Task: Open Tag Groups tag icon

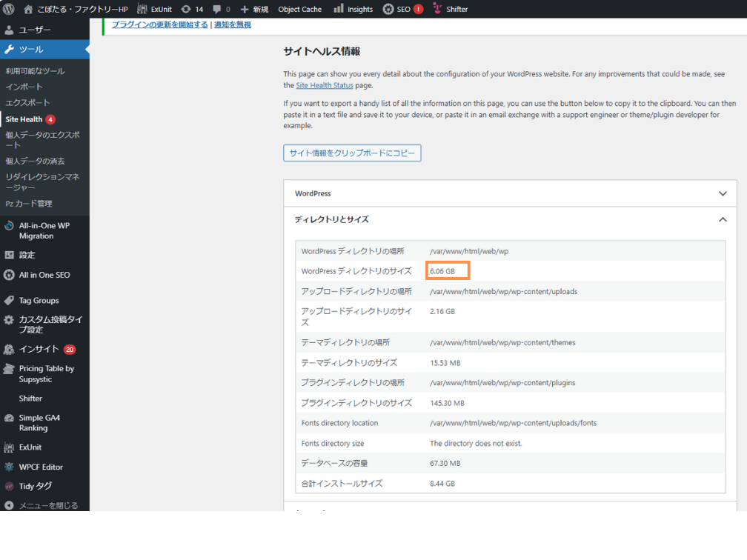Action: 9,301
